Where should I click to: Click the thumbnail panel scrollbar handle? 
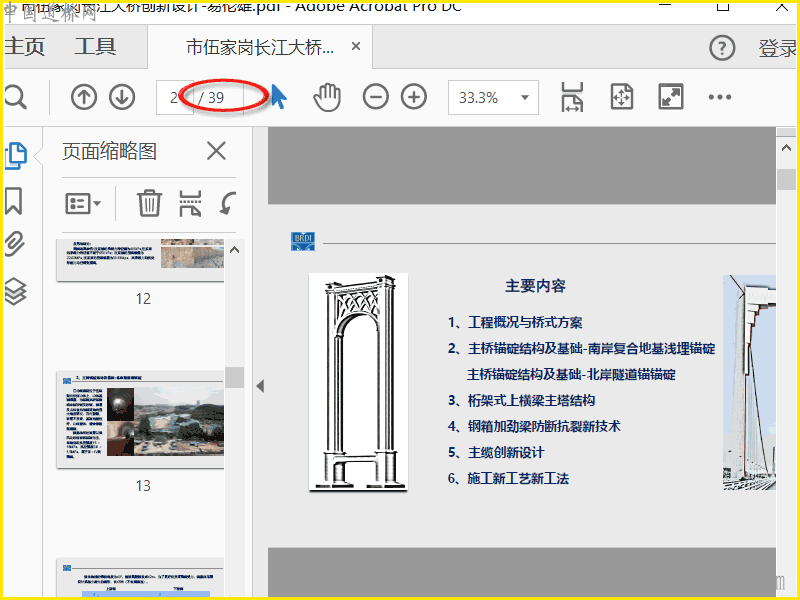pos(235,378)
